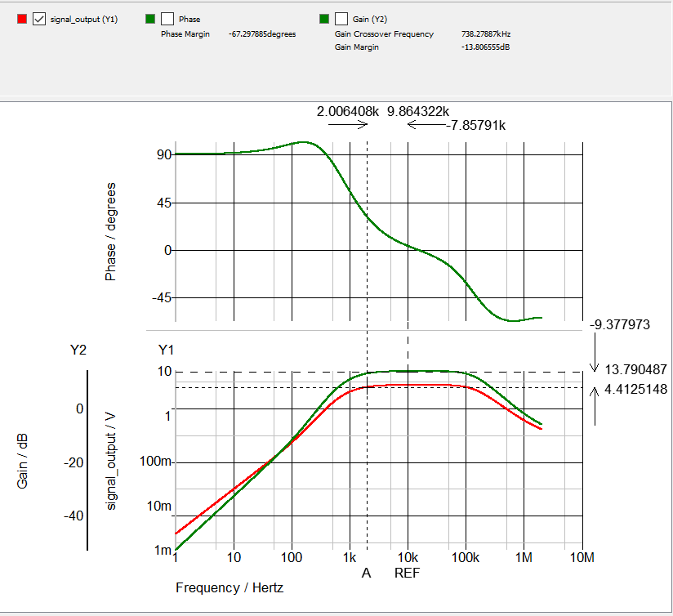Viewport: 673px width, 616px height.
Task: Click the cursor delta reading -7.85791k
Action: (476, 125)
